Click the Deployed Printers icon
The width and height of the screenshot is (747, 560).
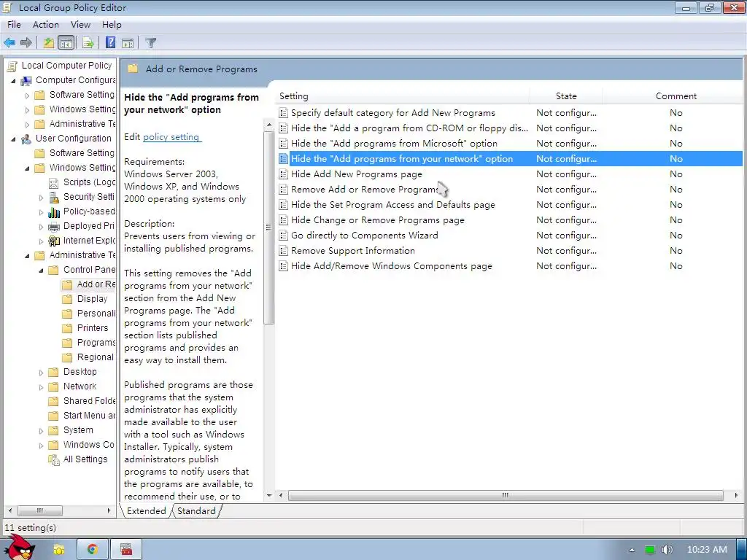point(54,226)
